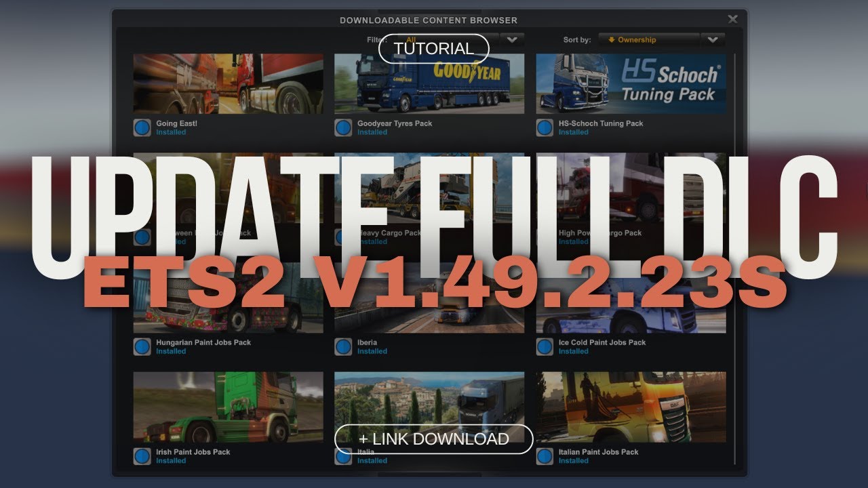Open the Filter dropdown arrow
The width and height of the screenshot is (868, 488).
pyautogui.click(x=512, y=40)
